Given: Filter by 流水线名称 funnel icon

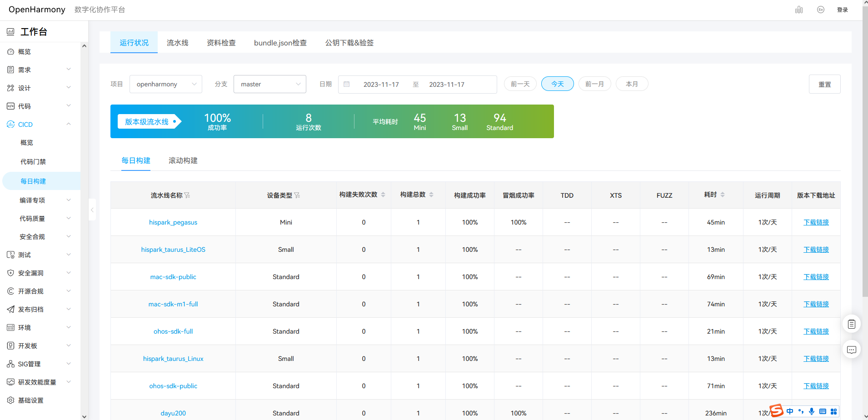Looking at the screenshot, I should [187, 195].
